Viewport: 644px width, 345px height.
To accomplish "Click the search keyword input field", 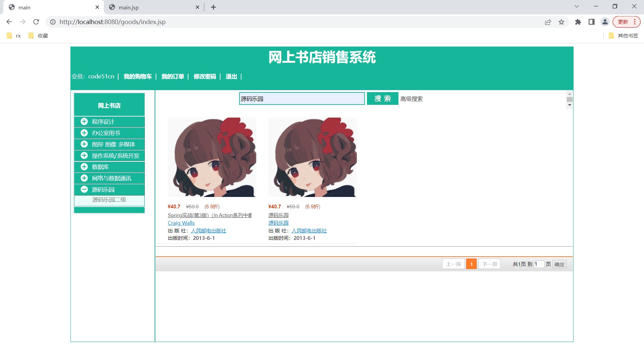I will (302, 99).
